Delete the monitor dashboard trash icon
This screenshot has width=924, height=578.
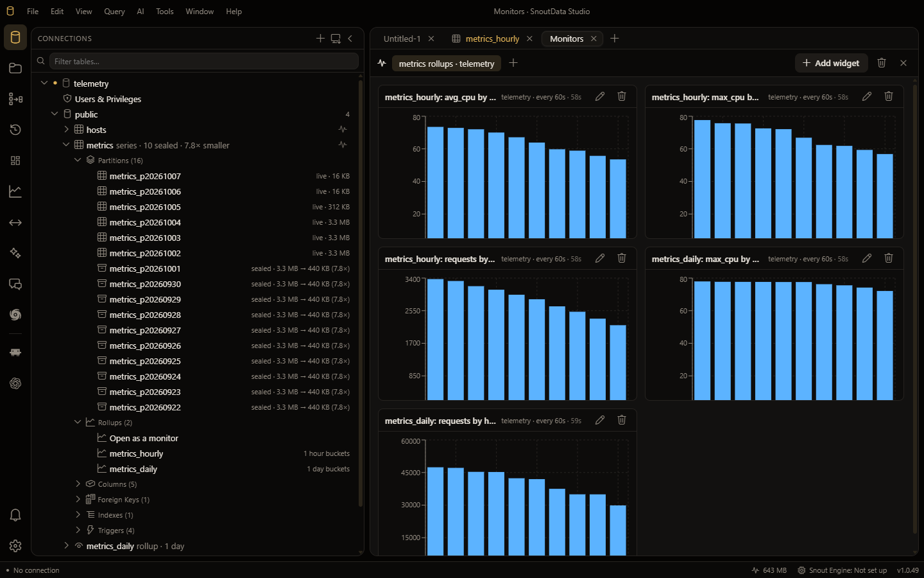(882, 63)
